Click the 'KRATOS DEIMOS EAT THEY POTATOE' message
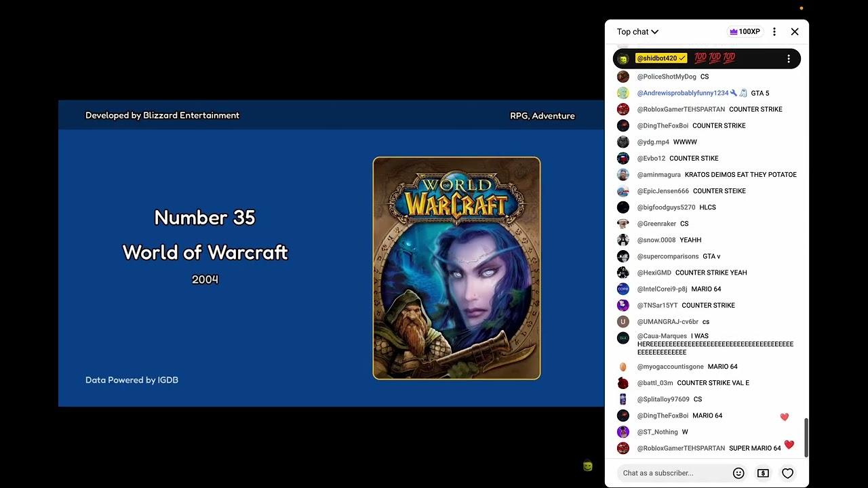 (x=741, y=174)
